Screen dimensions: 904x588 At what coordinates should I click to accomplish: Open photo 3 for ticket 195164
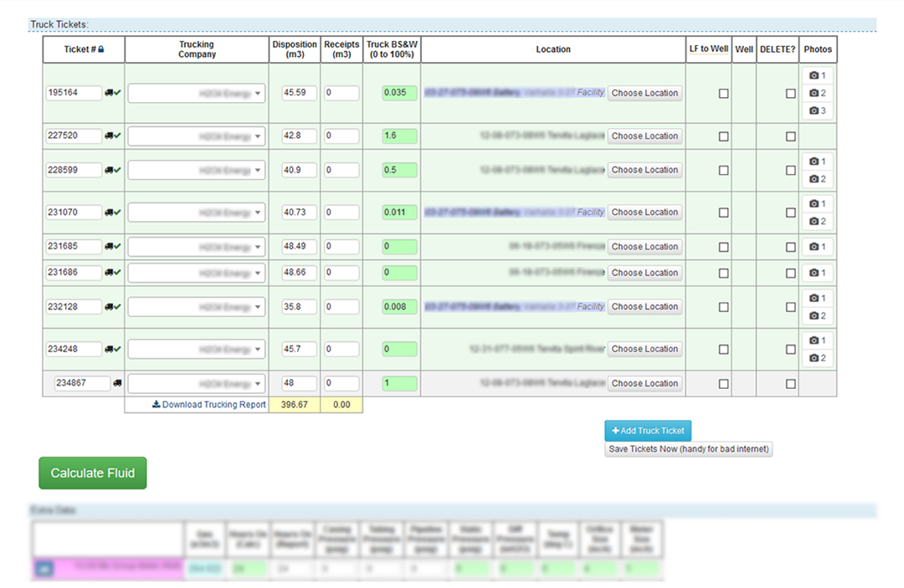[818, 111]
